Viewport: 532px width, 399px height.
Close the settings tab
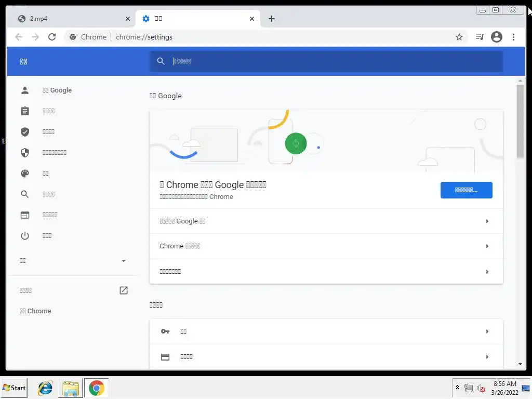(x=252, y=19)
